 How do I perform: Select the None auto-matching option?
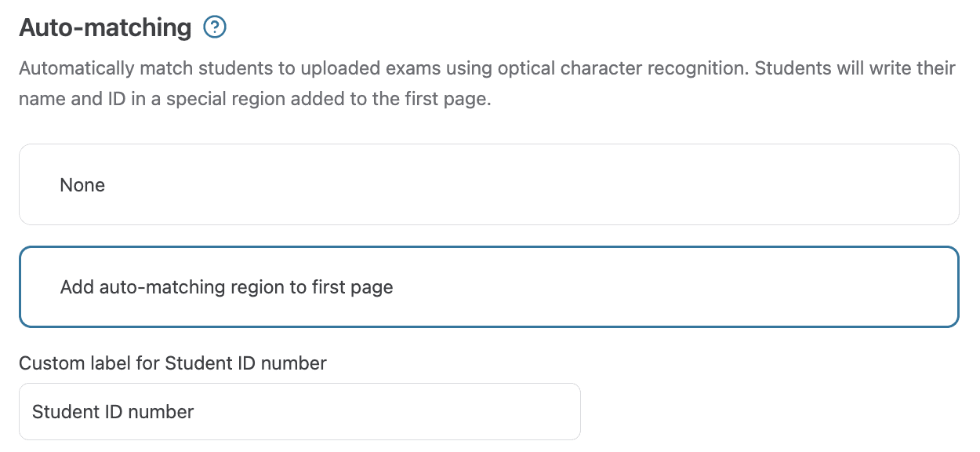coord(488,184)
